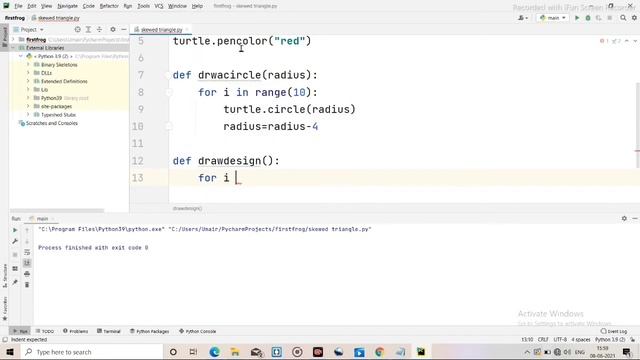The image size is (640, 360).
Task: Toggle Structure tool window side tab
Action: tap(4, 276)
